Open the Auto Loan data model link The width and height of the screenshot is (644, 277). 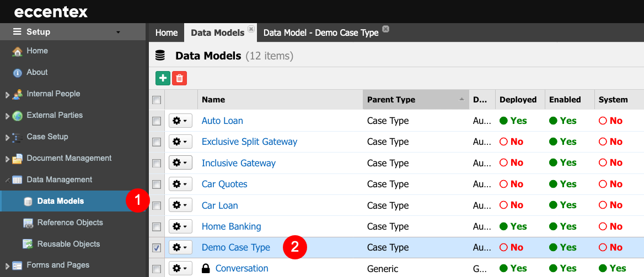(x=222, y=121)
